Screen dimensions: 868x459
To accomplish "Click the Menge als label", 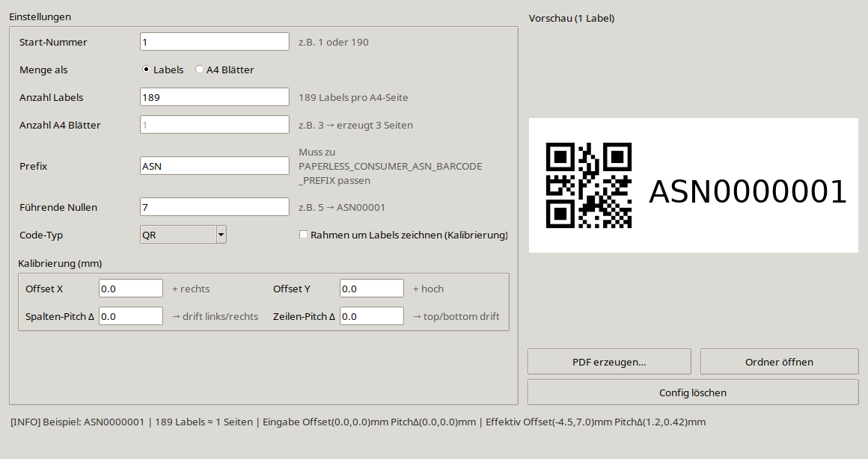I will click(x=43, y=70).
